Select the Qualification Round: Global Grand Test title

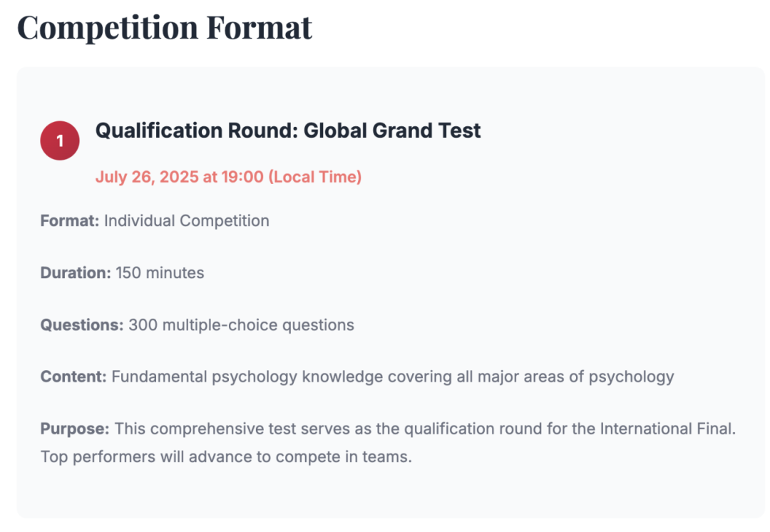tap(288, 131)
